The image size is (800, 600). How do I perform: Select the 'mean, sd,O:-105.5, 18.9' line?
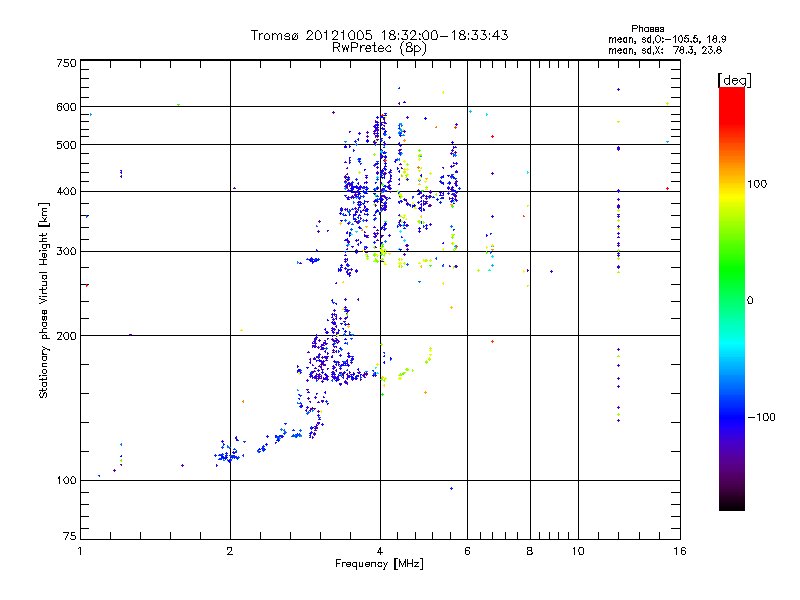(667, 39)
